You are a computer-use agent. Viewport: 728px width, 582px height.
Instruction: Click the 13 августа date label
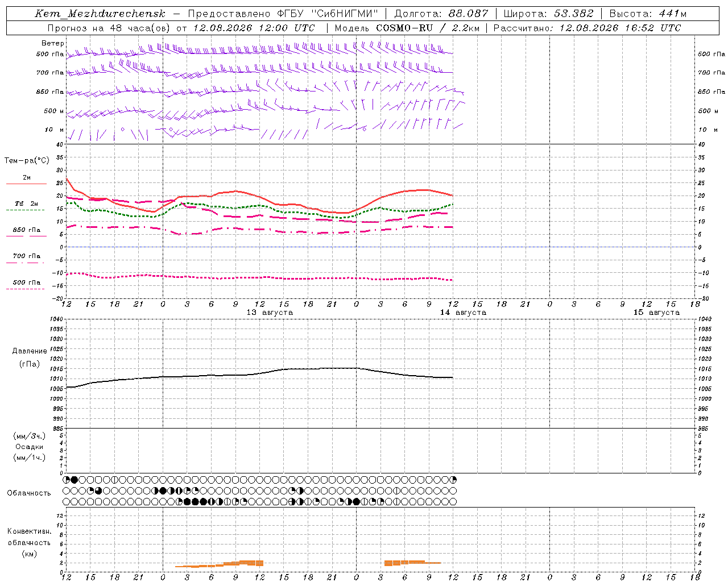coord(270,312)
